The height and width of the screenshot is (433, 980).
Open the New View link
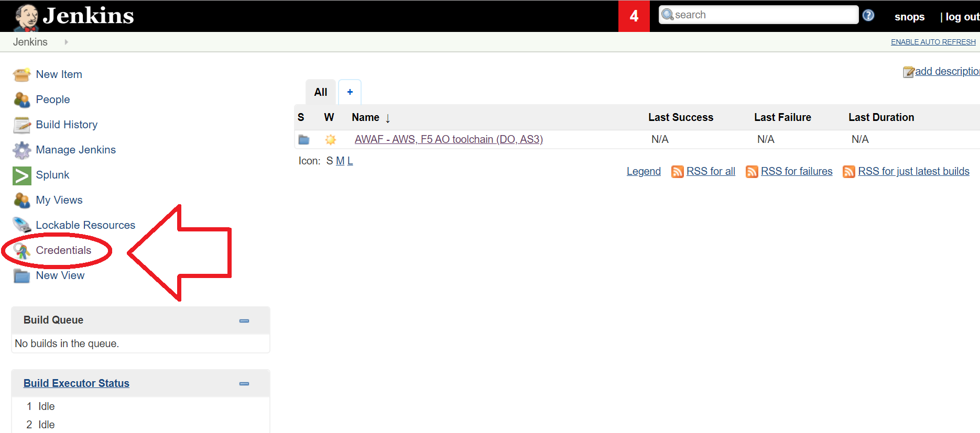point(60,275)
